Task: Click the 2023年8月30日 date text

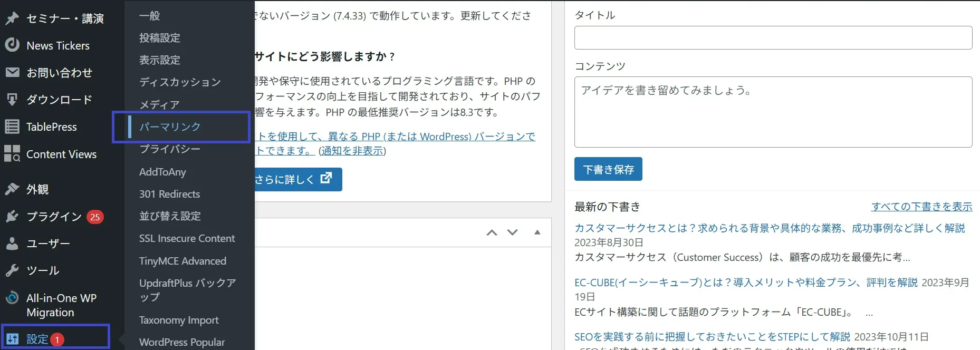Action: (x=609, y=242)
